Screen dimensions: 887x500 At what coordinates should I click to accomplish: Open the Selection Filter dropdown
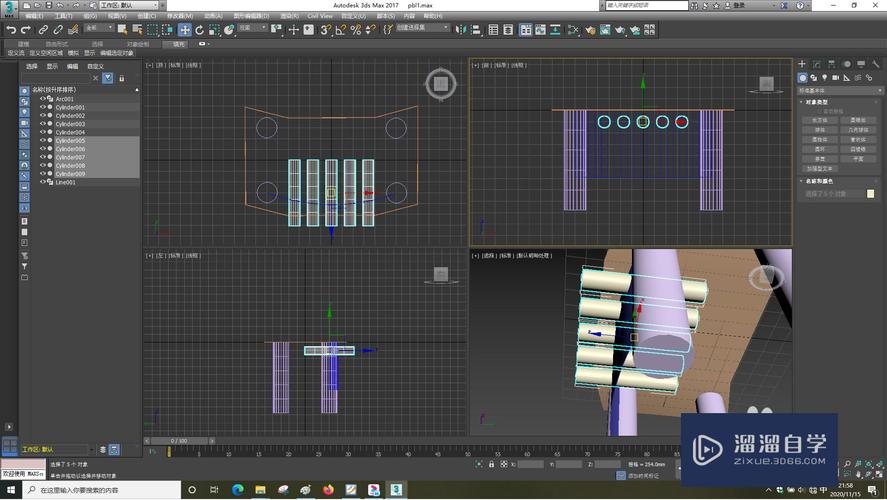[x=99, y=28]
